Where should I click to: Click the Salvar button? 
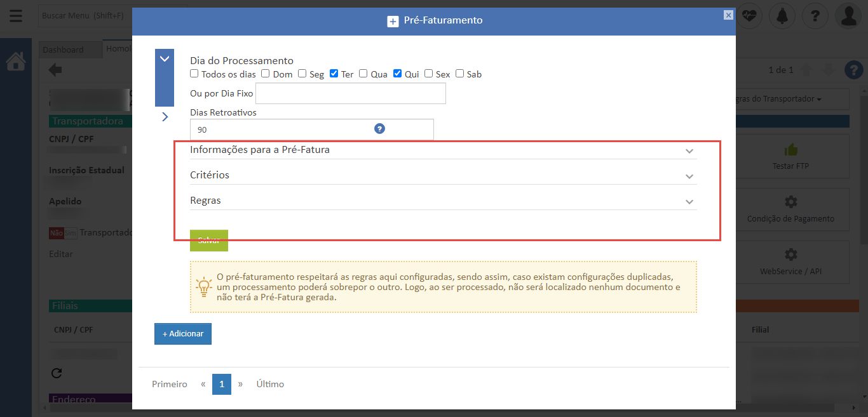[209, 241]
